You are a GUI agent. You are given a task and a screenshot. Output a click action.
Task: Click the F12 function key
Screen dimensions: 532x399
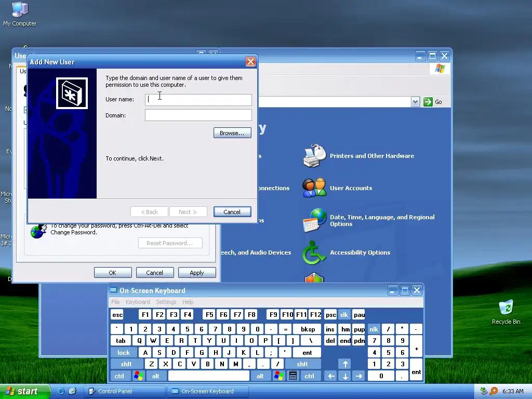(315, 315)
